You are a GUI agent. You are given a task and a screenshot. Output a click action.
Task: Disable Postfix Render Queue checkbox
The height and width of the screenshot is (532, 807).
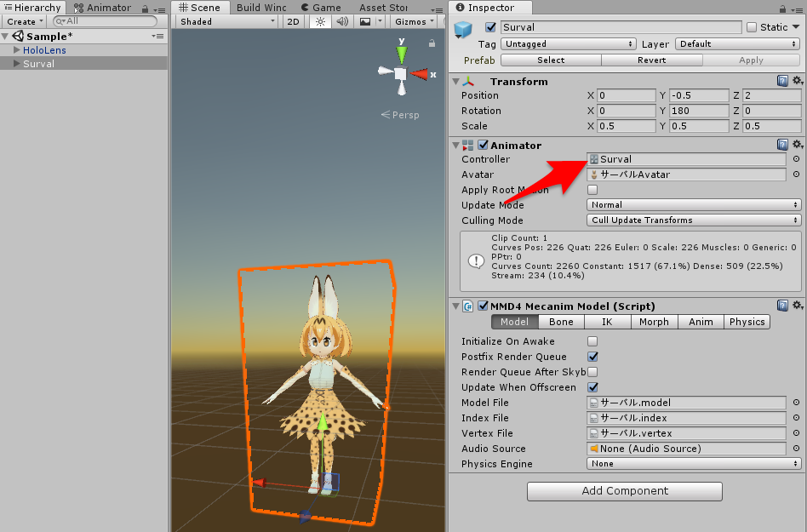point(592,357)
